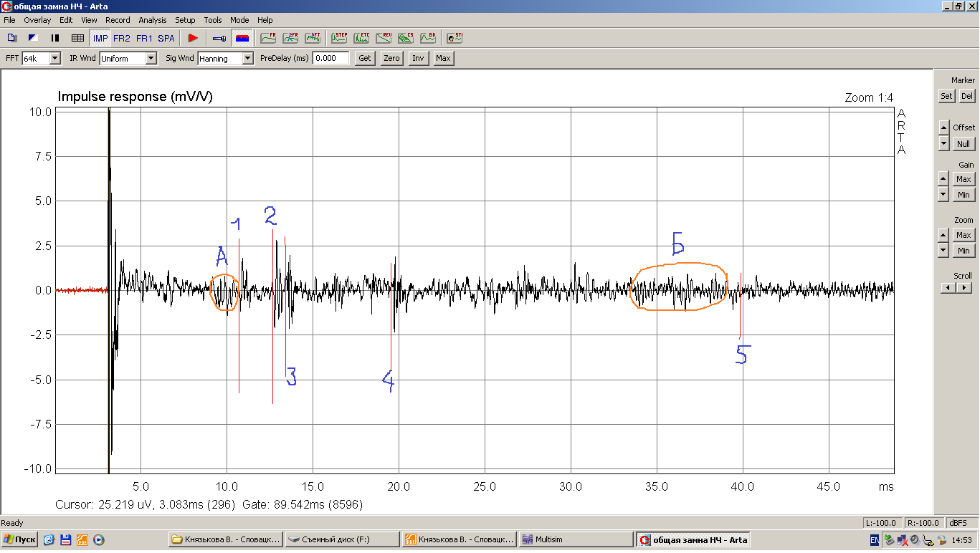Open the REV reverberation decay icon
The height and width of the screenshot is (553, 980).
384,38
